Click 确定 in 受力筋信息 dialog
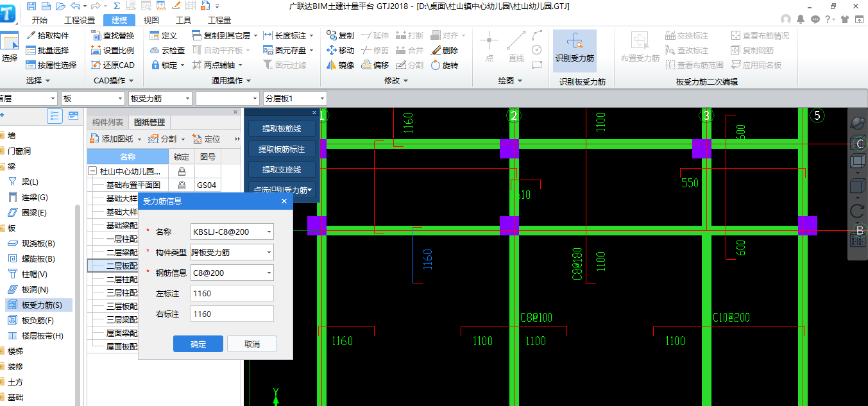Image resolution: width=868 pixels, height=406 pixels. click(198, 344)
